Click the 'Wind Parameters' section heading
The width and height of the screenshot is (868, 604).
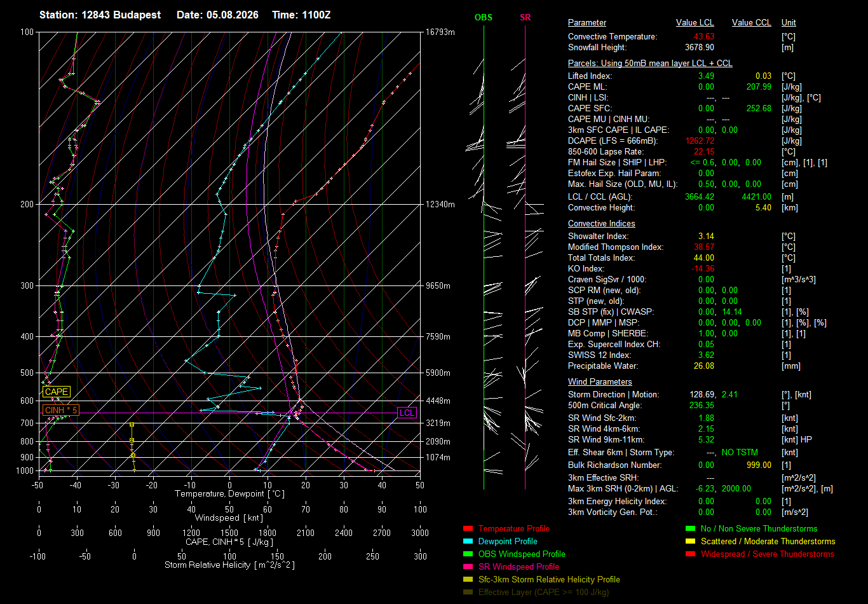[600, 381]
